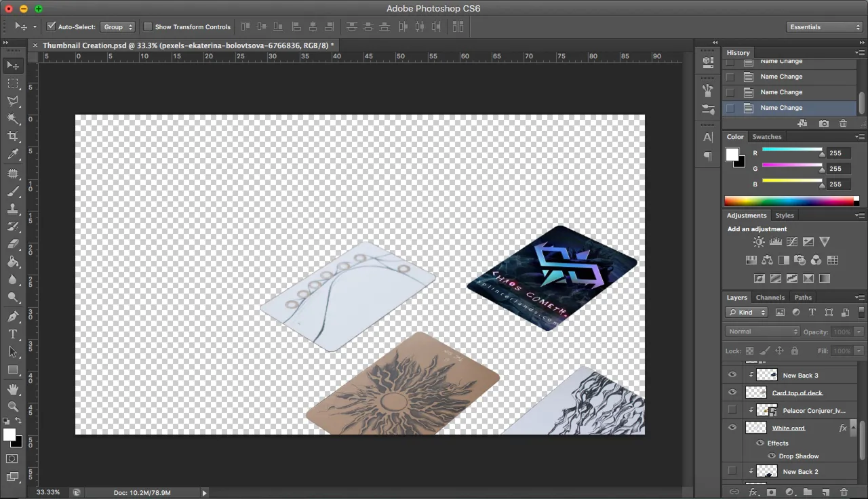Delete layer using Layers trash icon
This screenshot has width=868, height=499.
coord(844,492)
